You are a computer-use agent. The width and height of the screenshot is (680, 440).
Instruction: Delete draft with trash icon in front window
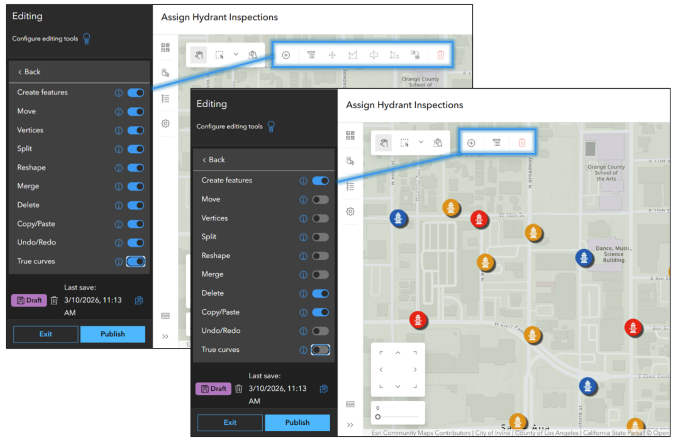239,388
